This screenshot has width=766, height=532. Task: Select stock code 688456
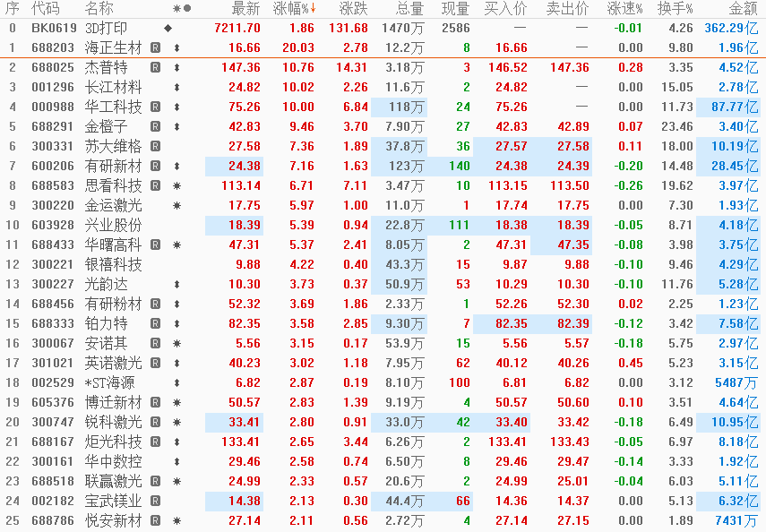click(53, 304)
